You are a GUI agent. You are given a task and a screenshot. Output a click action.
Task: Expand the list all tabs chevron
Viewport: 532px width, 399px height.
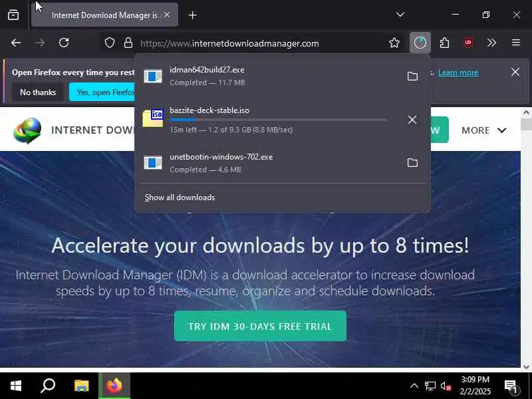pyautogui.click(x=400, y=15)
